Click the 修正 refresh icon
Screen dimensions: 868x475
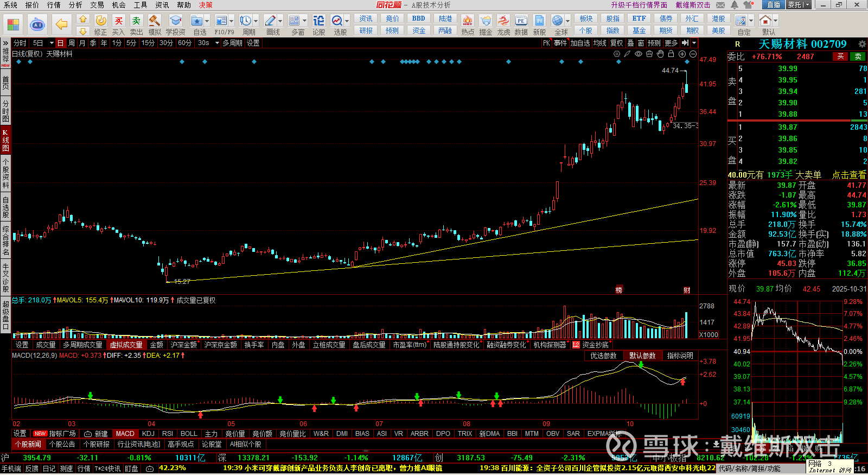coord(101,21)
